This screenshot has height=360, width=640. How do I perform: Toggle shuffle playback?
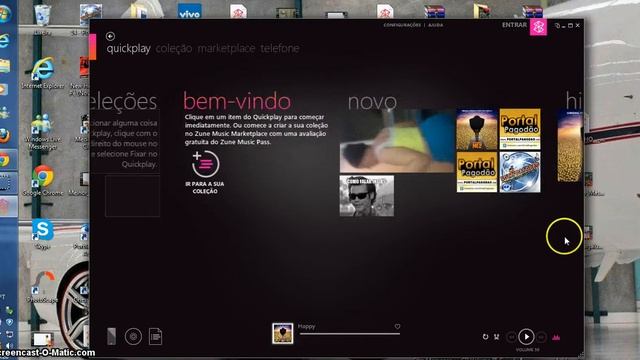(x=497, y=337)
